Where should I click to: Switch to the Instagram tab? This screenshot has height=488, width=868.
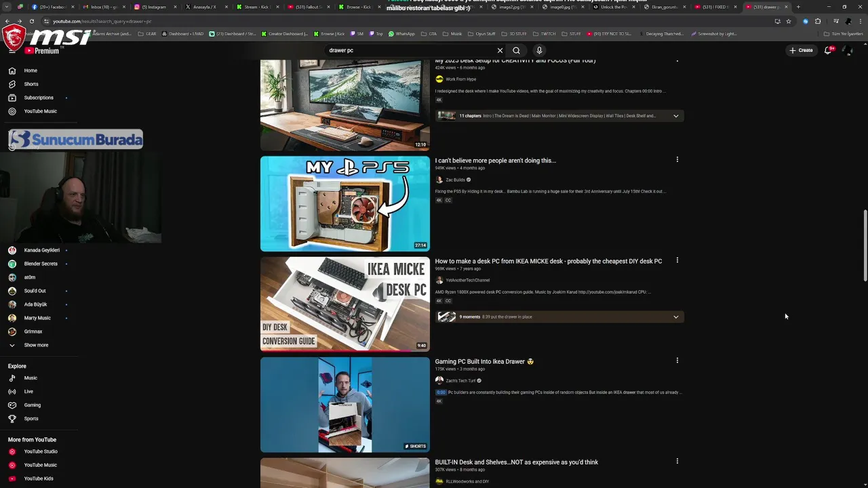coord(155,7)
